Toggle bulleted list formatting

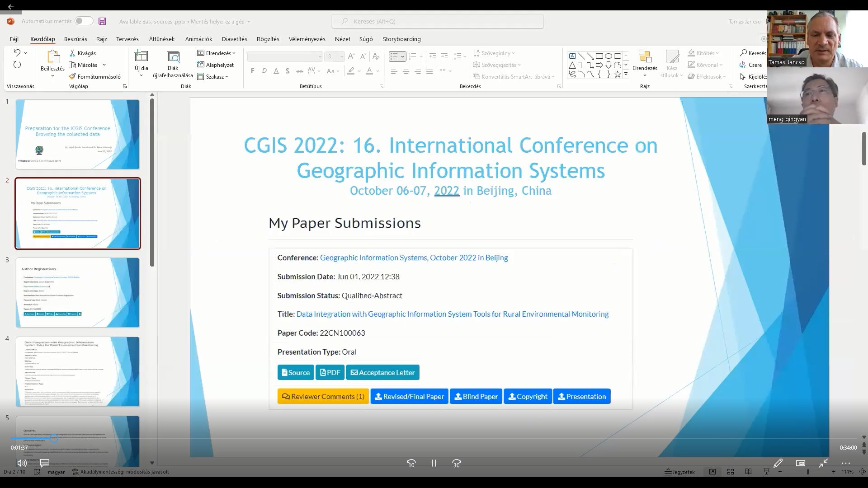tap(394, 56)
